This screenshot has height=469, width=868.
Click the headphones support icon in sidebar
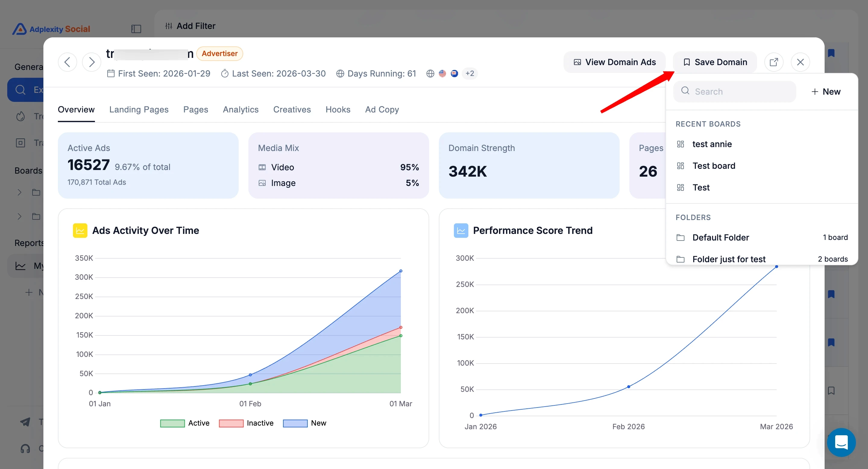coord(25,449)
